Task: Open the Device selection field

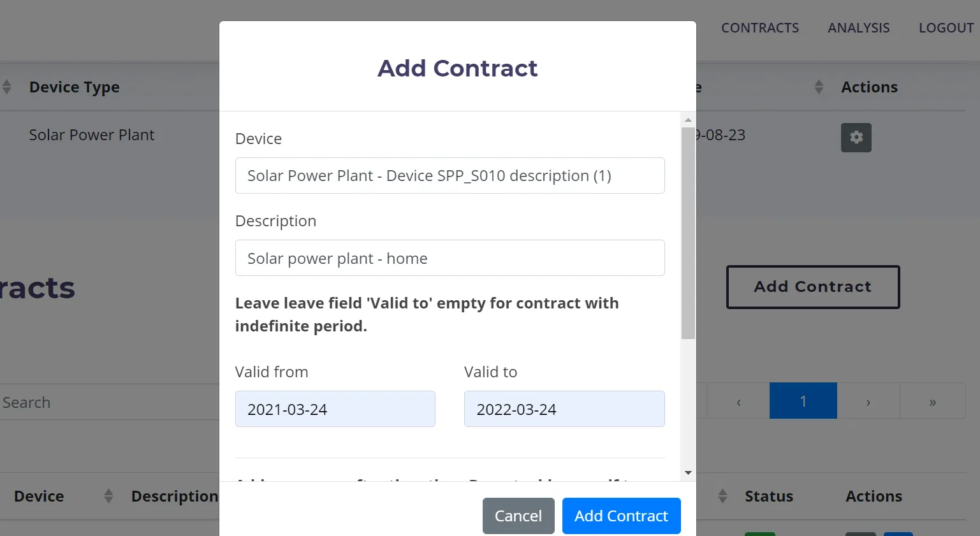Action: click(x=450, y=176)
